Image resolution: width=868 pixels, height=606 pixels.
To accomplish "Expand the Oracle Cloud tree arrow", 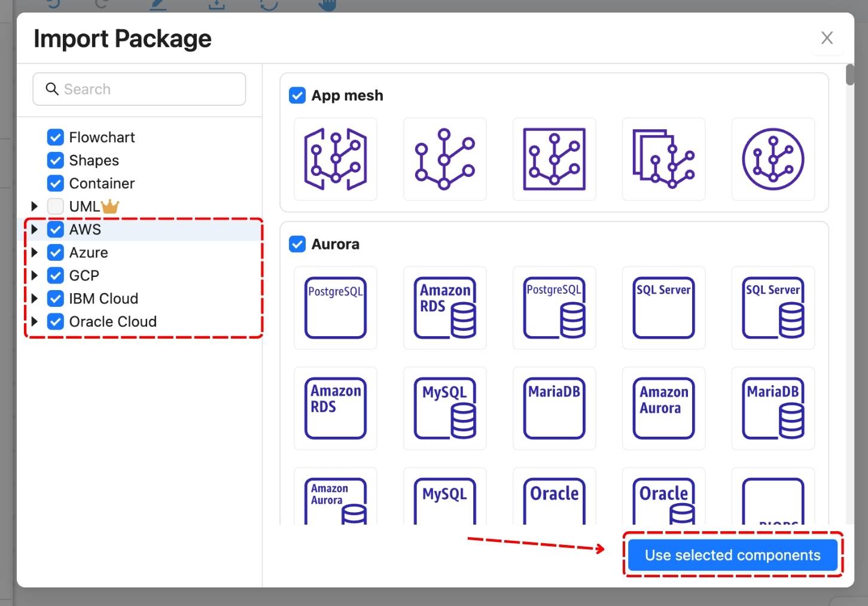I will click(35, 322).
